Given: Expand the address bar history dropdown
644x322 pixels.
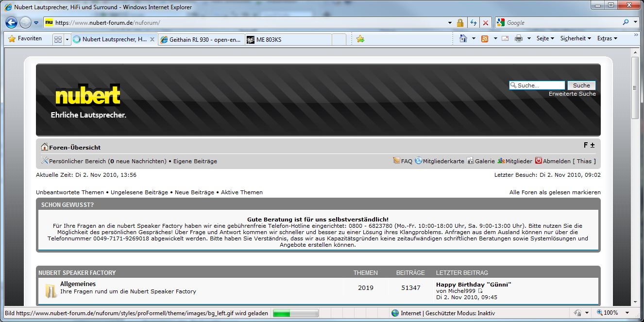Looking at the screenshot, I should 450,23.
